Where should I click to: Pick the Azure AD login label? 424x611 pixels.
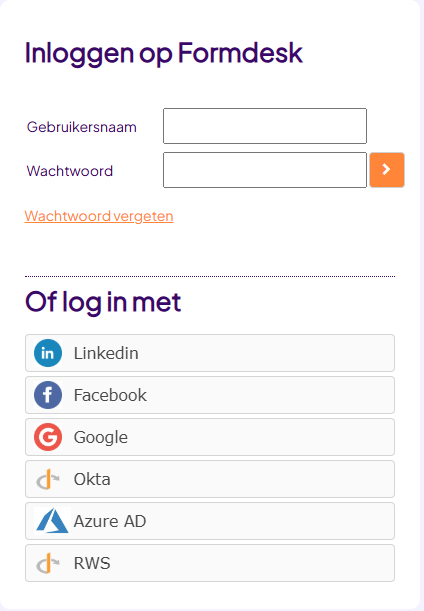pyautogui.click(x=110, y=521)
